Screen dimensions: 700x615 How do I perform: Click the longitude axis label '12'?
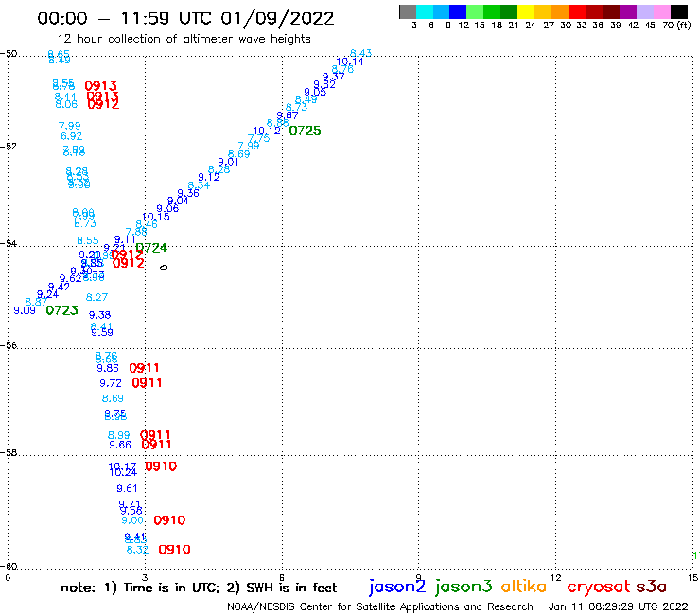(x=556, y=578)
